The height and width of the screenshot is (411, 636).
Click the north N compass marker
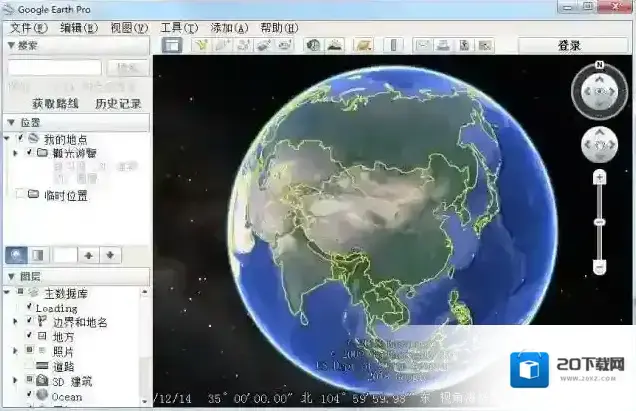599,65
